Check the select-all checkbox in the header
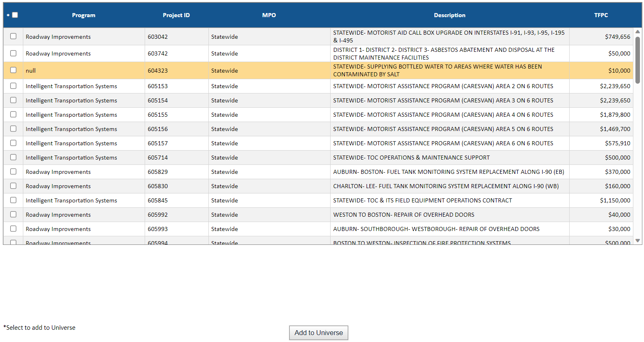The image size is (644, 342). point(15,15)
